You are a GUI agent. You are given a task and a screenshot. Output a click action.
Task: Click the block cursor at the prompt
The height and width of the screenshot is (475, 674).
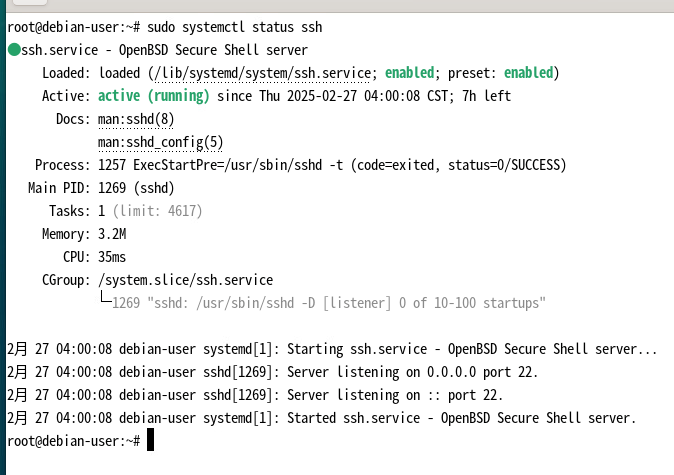[x=150, y=441]
